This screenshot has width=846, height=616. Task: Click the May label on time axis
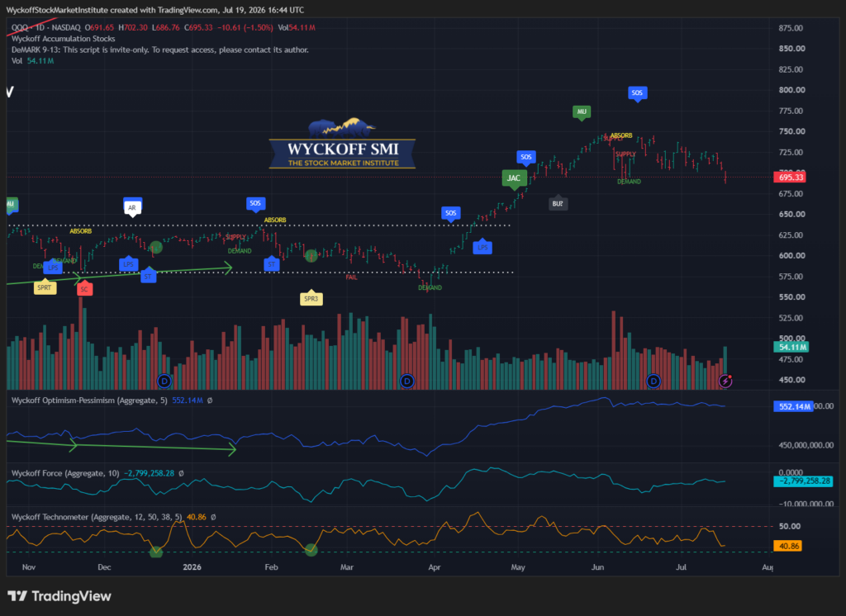coord(518,567)
